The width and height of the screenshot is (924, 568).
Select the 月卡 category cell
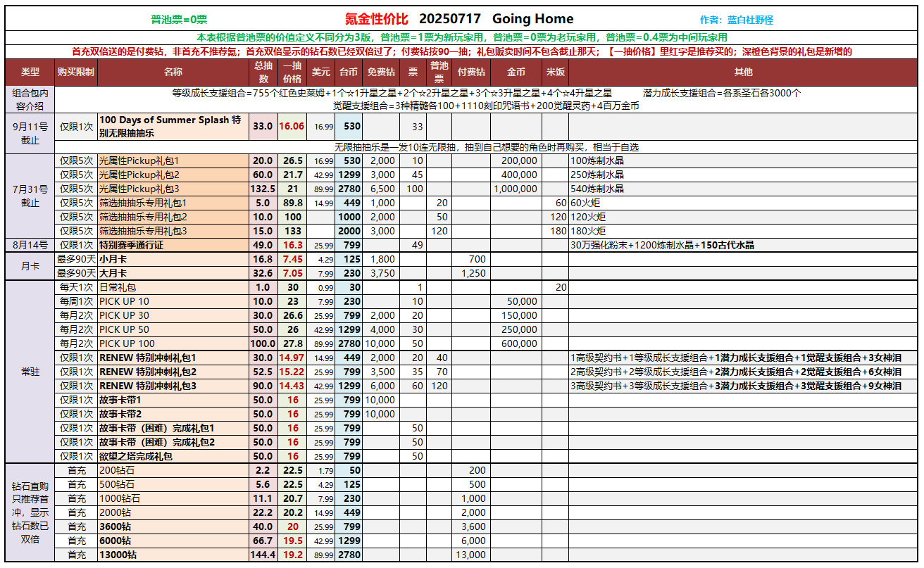tap(30, 266)
